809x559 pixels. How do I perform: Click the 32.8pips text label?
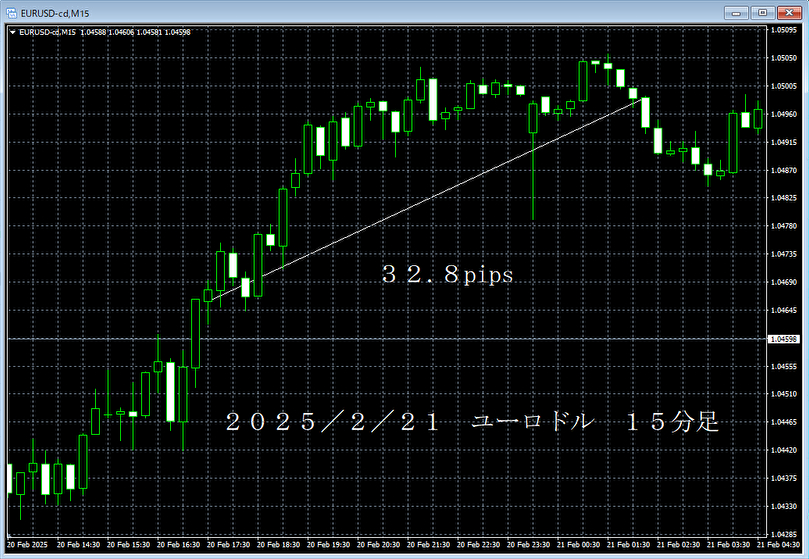447,275
